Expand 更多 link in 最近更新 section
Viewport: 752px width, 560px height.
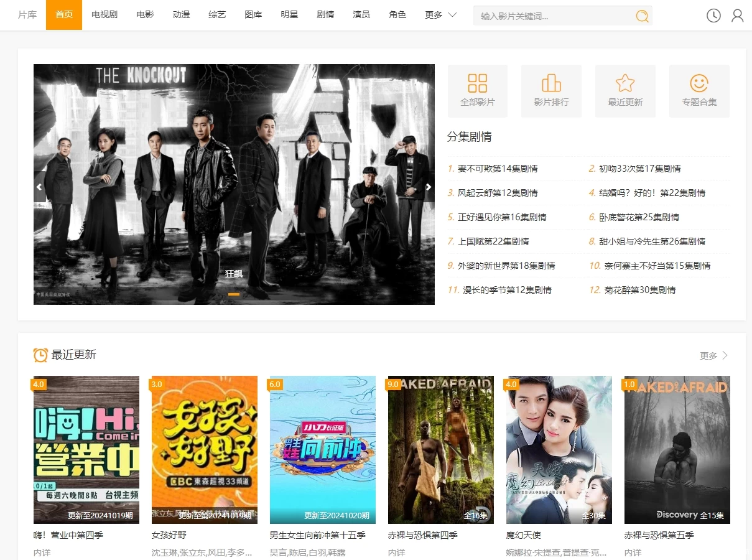click(713, 355)
